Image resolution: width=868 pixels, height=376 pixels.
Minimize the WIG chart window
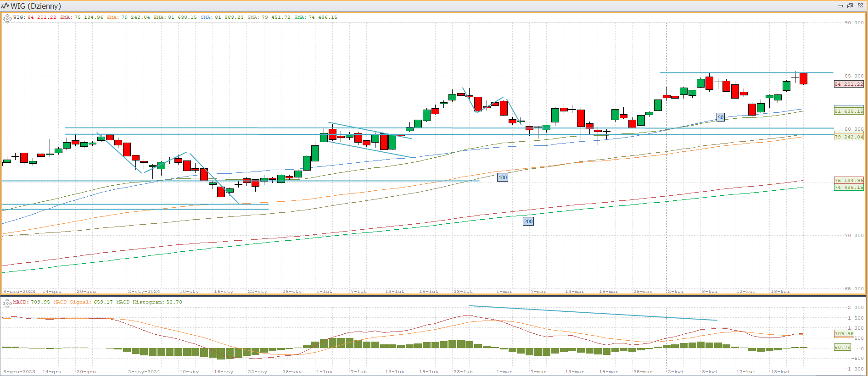pyautogui.click(x=840, y=6)
